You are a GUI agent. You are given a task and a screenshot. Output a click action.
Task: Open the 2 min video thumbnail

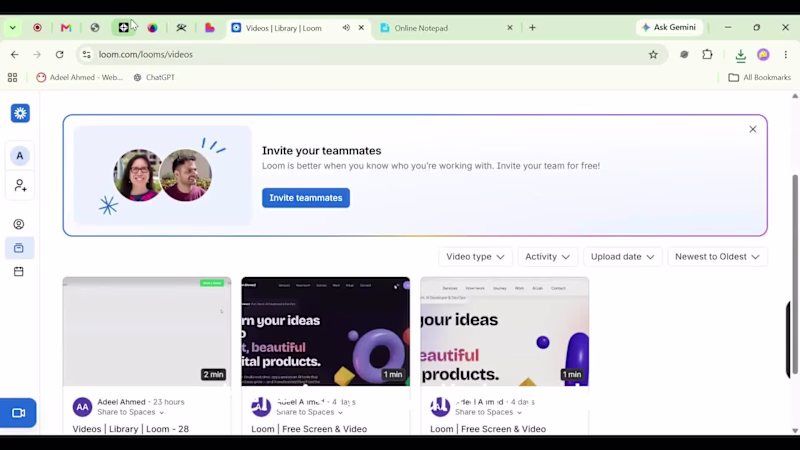pyautogui.click(x=147, y=332)
